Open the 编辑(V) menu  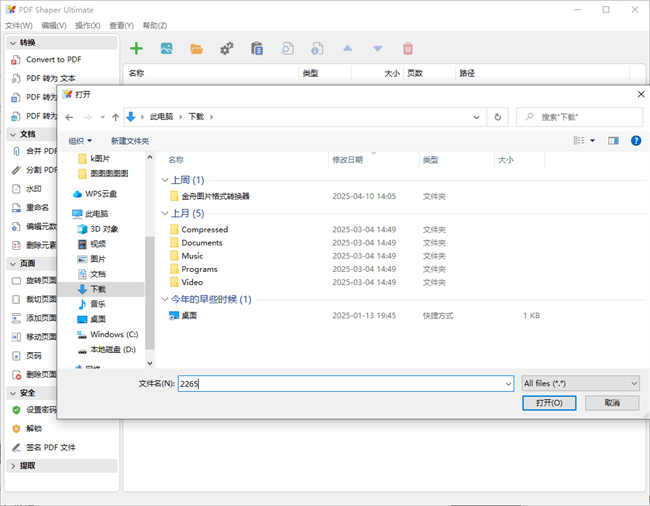(x=54, y=25)
